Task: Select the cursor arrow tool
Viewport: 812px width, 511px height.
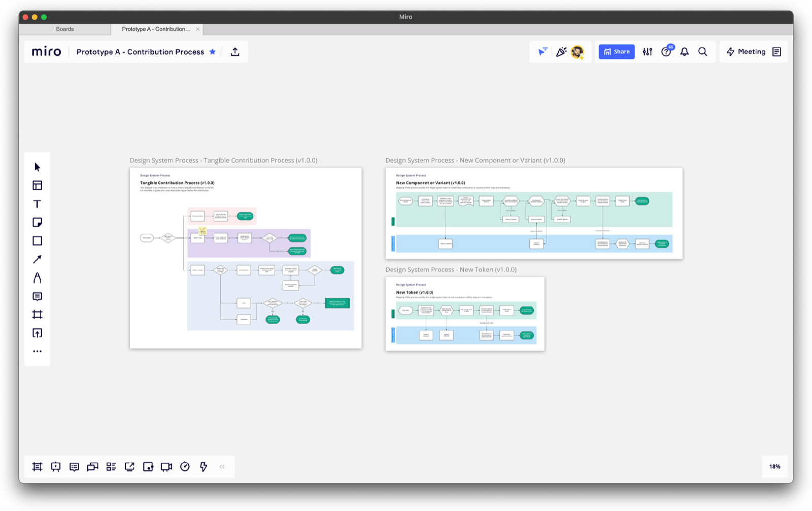Action: (37, 167)
